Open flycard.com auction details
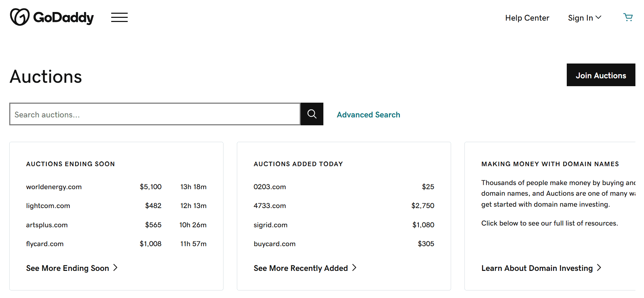Screen dimensions: 644x298 [45, 244]
